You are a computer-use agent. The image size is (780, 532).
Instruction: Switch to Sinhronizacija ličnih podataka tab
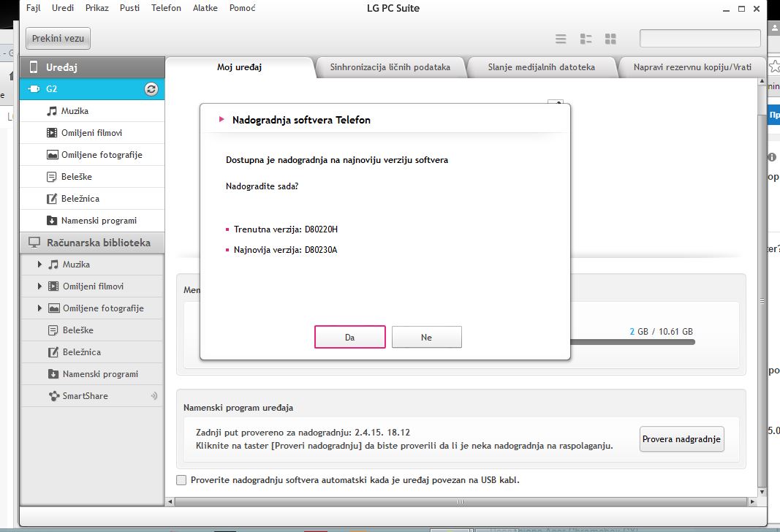[x=390, y=67]
